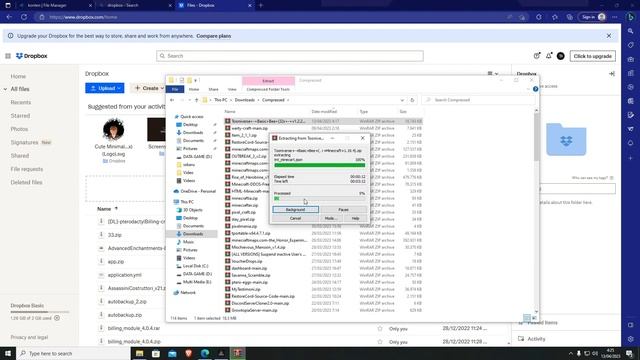Open Explorer help question mark icon

click(535, 89)
